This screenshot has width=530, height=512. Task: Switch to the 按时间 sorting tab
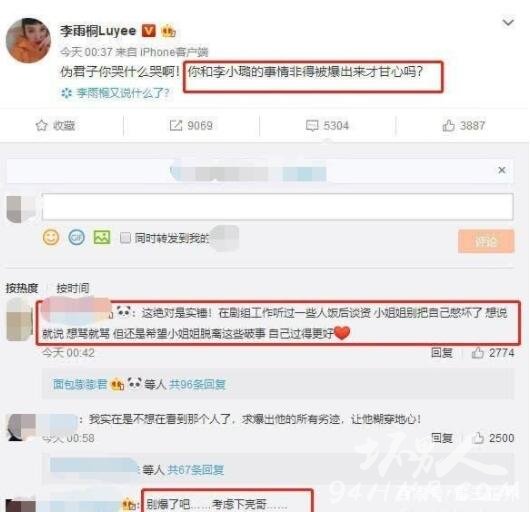(73, 288)
